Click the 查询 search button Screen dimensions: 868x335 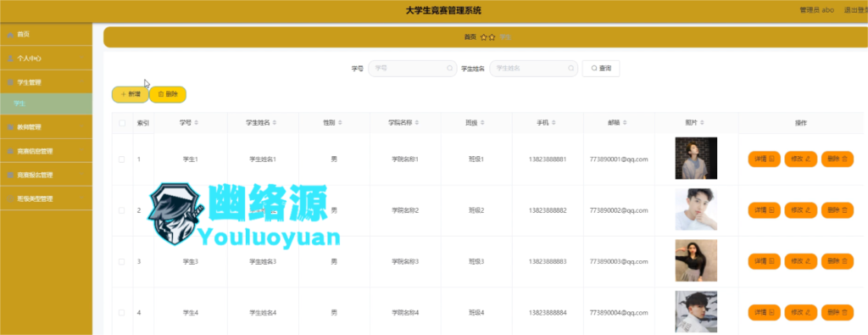click(x=601, y=69)
